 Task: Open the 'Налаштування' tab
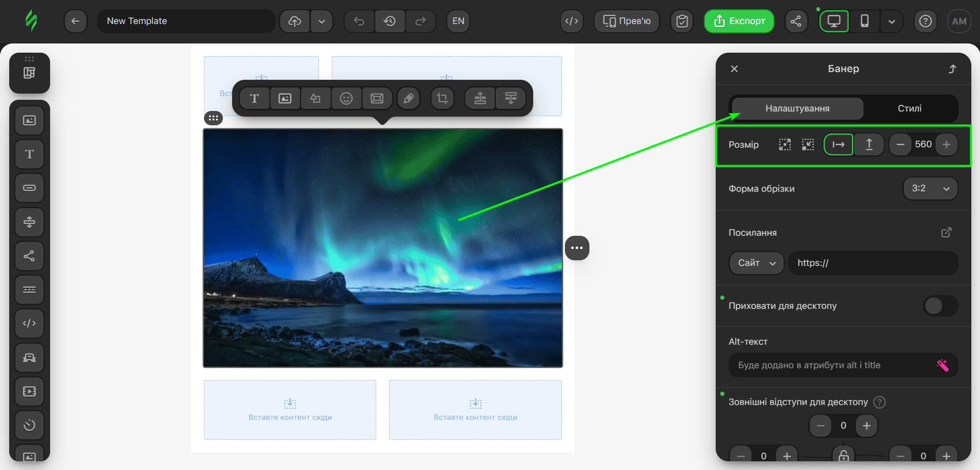click(797, 108)
